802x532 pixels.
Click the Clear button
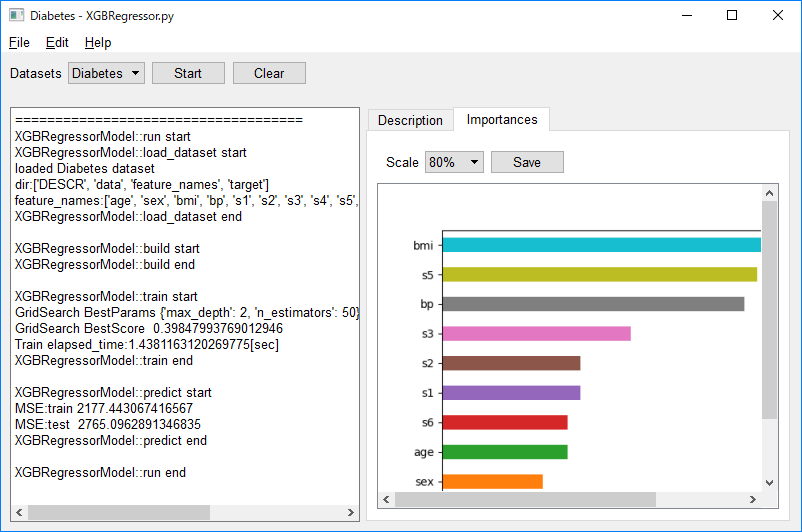pyautogui.click(x=269, y=73)
